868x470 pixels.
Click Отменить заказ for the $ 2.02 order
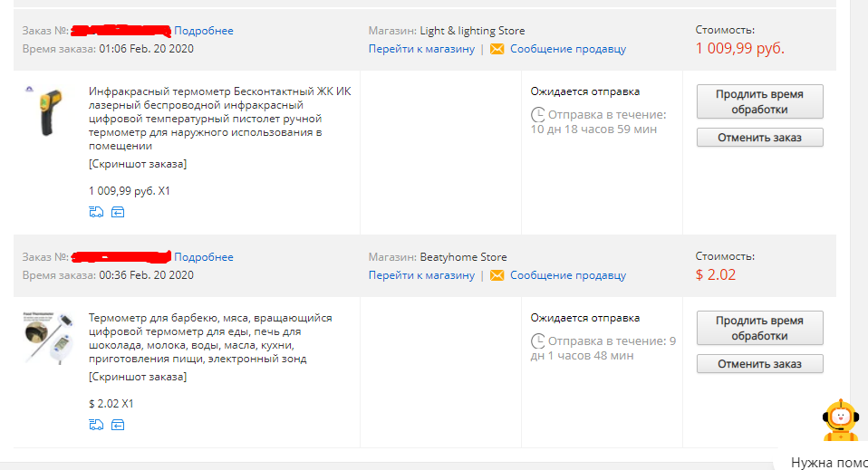tap(759, 364)
